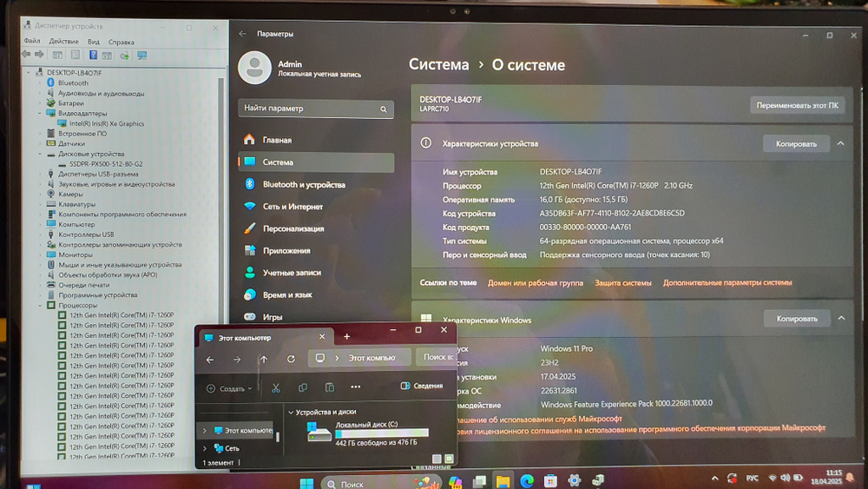Click Копировать for Windows specifications
This screenshot has width=868, height=489.
(797, 319)
